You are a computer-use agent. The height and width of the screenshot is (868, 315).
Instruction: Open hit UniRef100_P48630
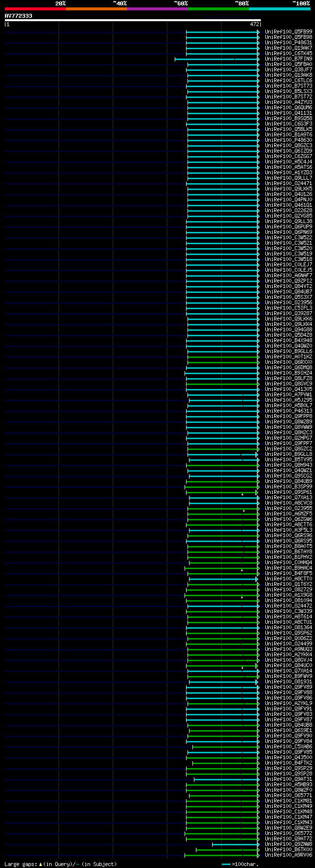pyautogui.click(x=288, y=140)
